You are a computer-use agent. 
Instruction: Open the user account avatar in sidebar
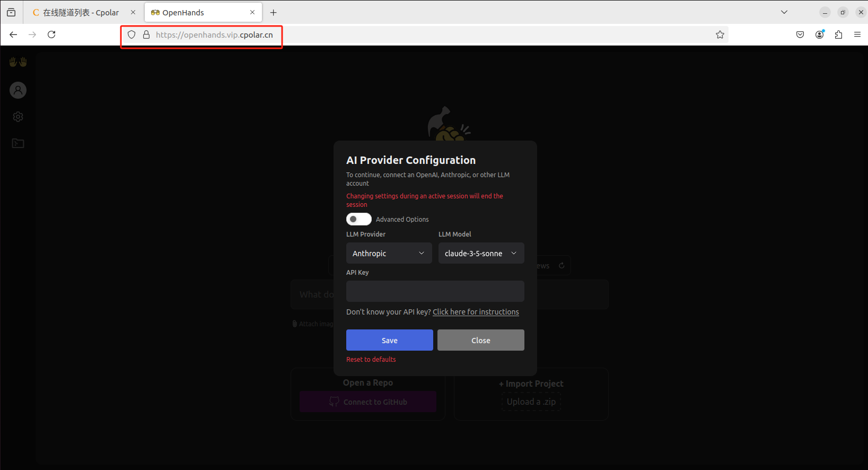tap(18, 90)
